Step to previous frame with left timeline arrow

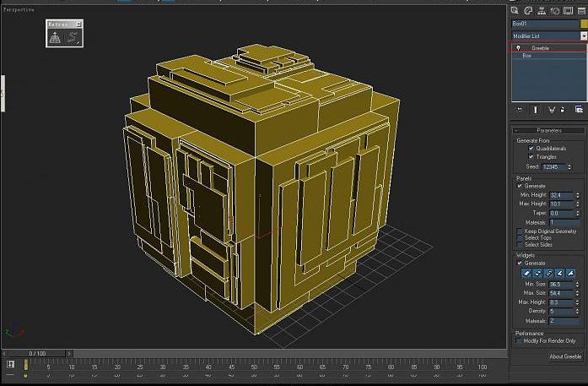tap(4, 353)
